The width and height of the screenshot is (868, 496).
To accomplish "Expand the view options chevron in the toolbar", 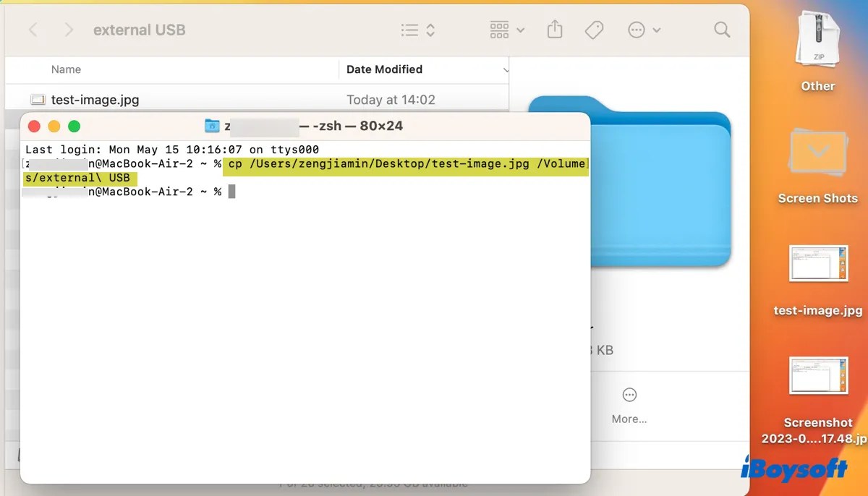I will 430,30.
